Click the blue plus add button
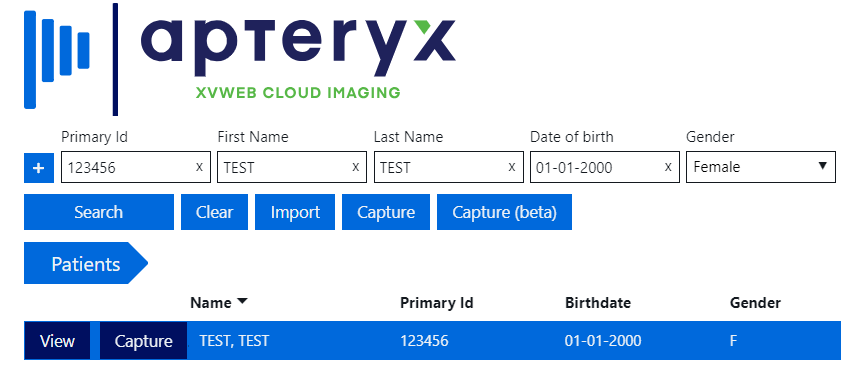This screenshot has height=378, width=841. pos(39,168)
